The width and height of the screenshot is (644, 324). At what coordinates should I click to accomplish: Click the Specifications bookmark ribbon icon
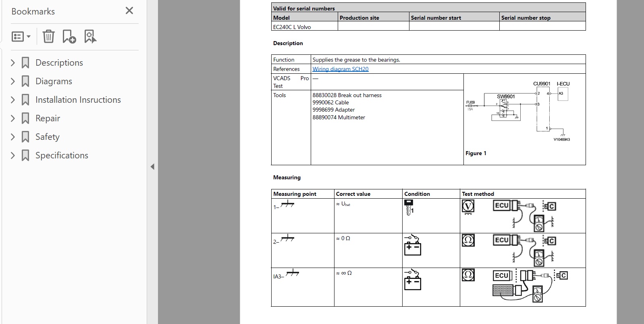pos(25,156)
